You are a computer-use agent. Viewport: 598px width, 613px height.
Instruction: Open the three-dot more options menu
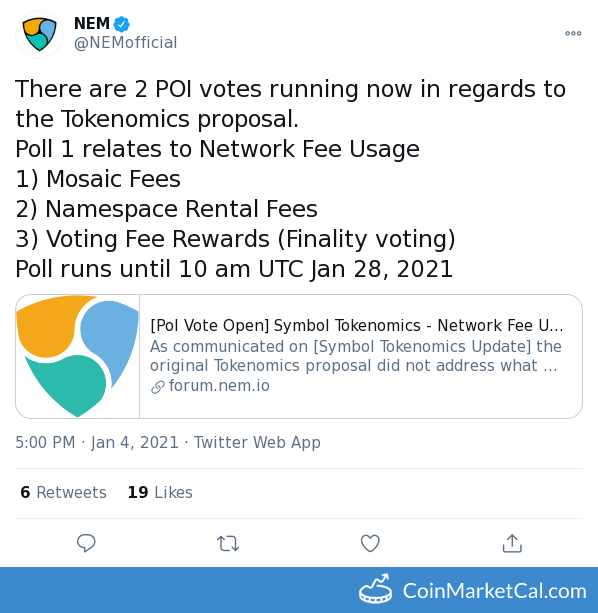pyautogui.click(x=573, y=34)
